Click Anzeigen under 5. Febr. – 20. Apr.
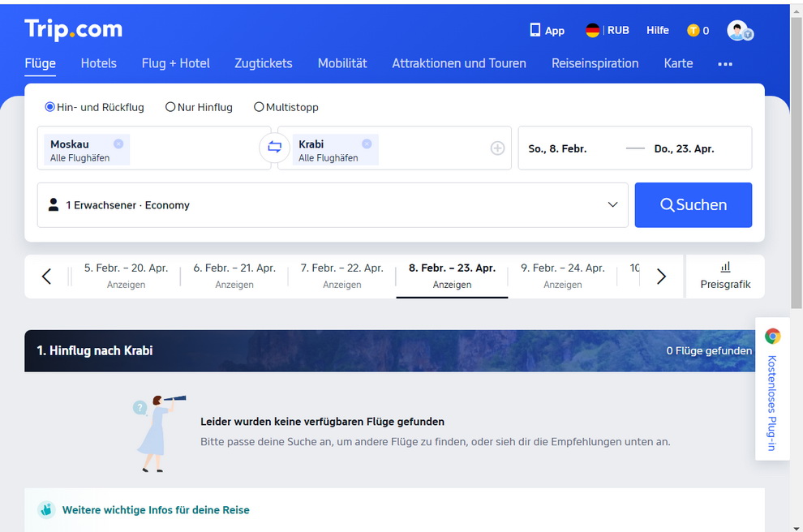This screenshot has width=803, height=532. (x=127, y=285)
